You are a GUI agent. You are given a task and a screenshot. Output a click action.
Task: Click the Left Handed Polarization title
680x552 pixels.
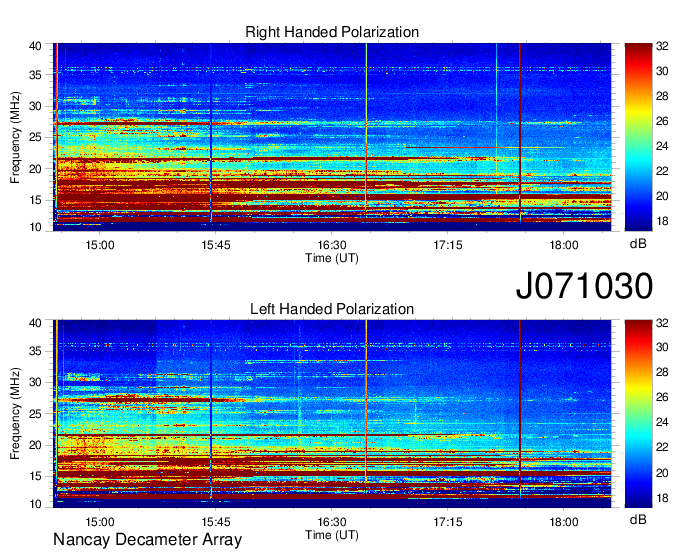332,309
